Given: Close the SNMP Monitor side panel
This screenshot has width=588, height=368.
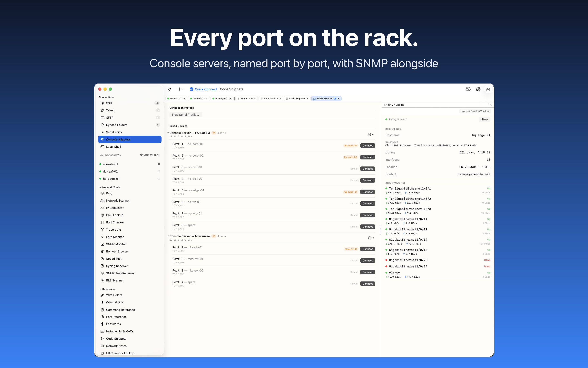Looking at the screenshot, I should pos(491,105).
